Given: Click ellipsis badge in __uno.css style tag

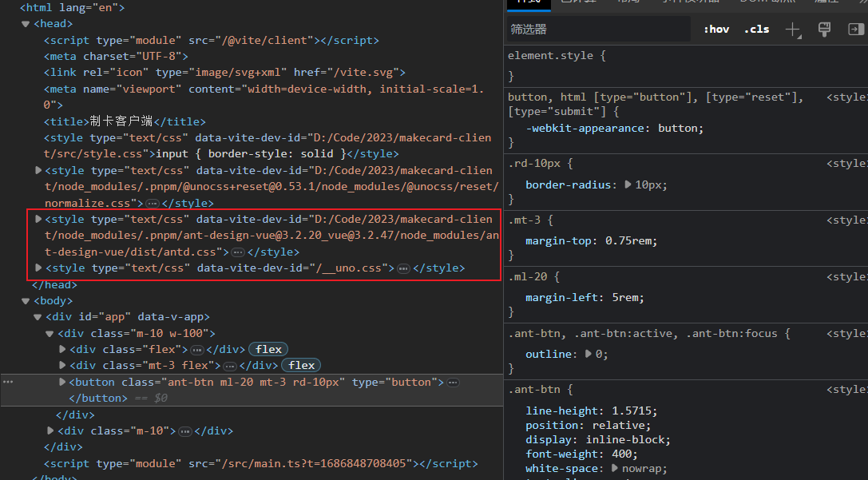Looking at the screenshot, I should tap(403, 268).
